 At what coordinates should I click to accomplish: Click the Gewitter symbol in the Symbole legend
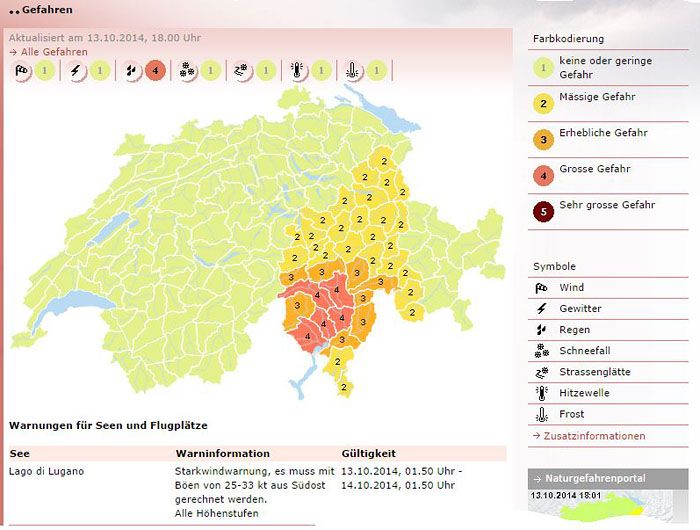[x=541, y=309]
